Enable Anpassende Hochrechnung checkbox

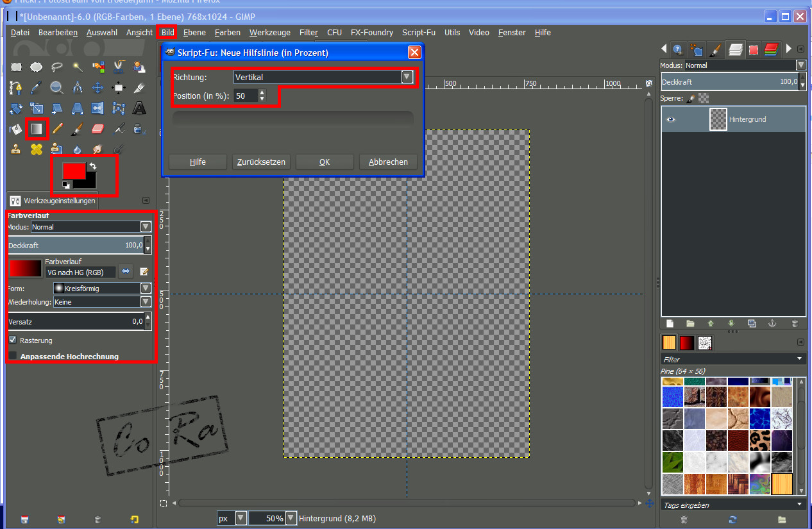(x=13, y=356)
